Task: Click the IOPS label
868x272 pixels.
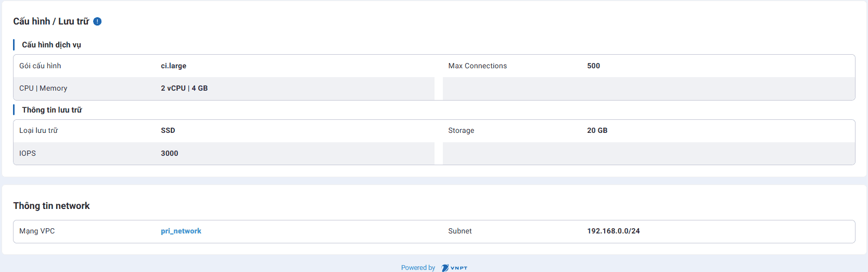Action: pyautogui.click(x=28, y=153)
